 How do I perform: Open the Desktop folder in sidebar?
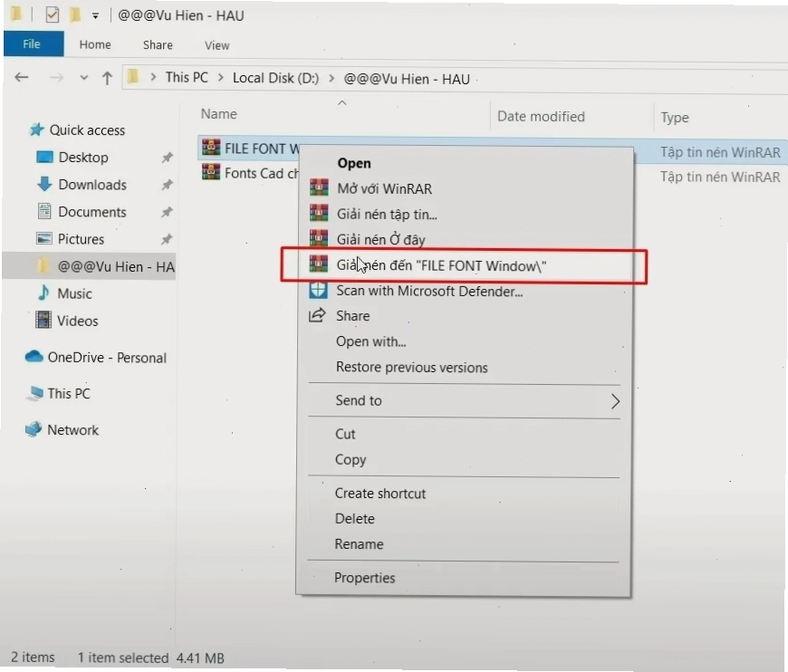pos(72,158)
